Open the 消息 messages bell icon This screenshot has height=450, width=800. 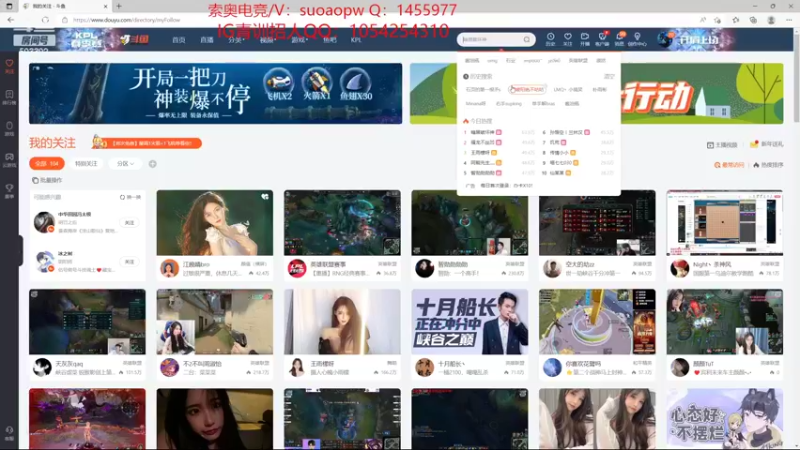tap(619, 39)
